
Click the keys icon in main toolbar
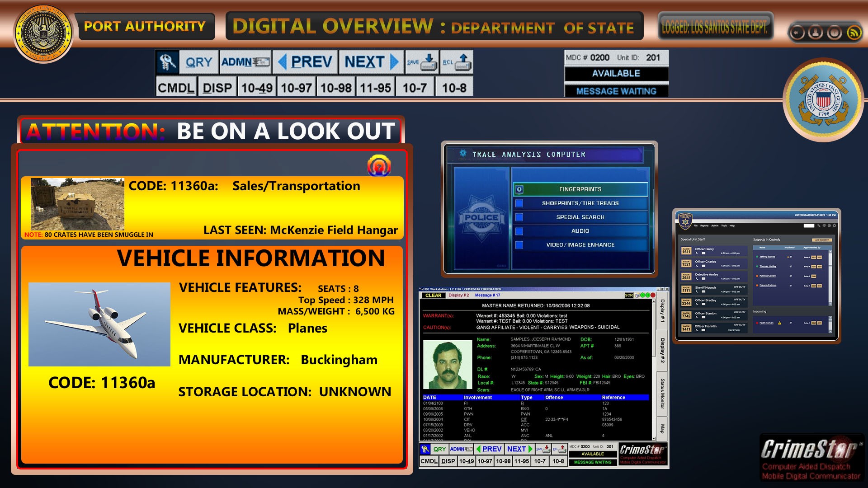167,62
